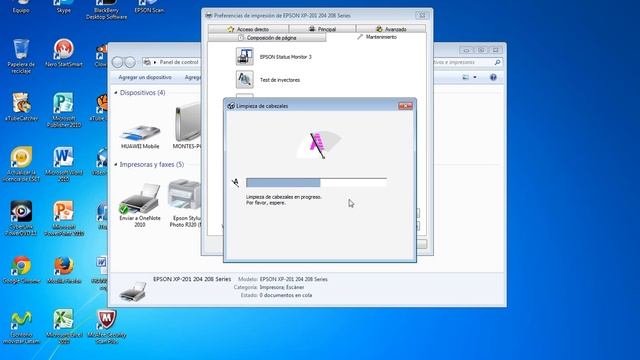The height and width of the screenshot is (360, 640).
Task: Click the head cleaning animation graphic
Action: coord(318,145)
